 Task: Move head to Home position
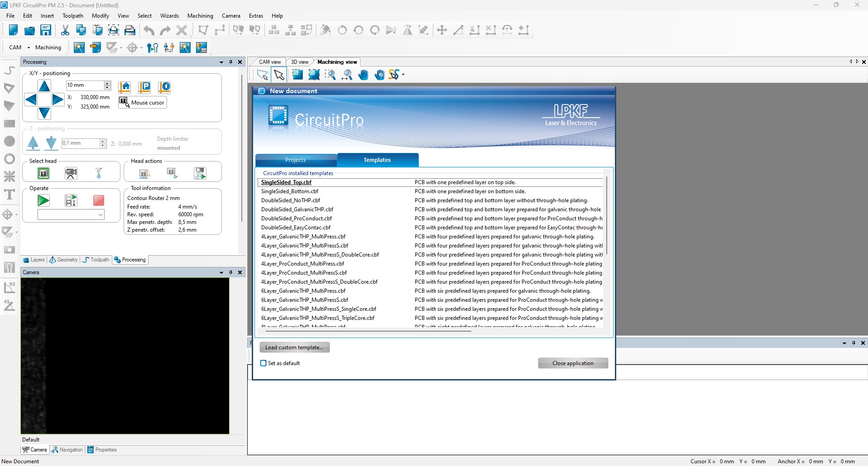125,87
